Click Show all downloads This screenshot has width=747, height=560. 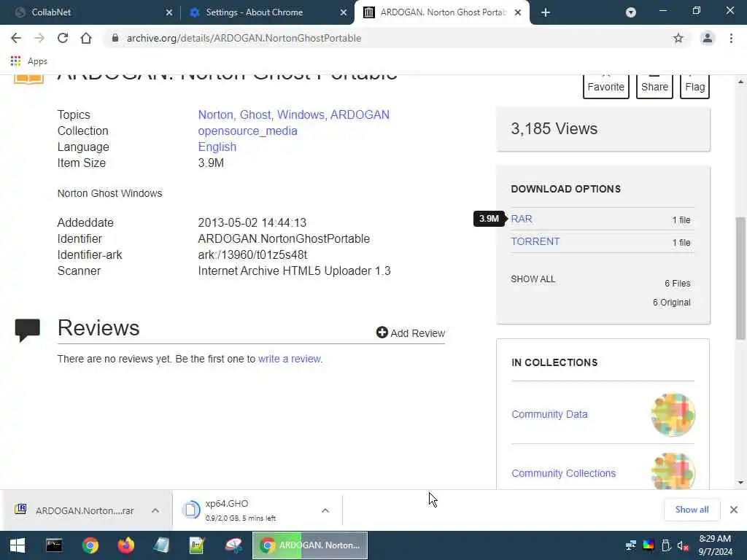coord(692,510)
